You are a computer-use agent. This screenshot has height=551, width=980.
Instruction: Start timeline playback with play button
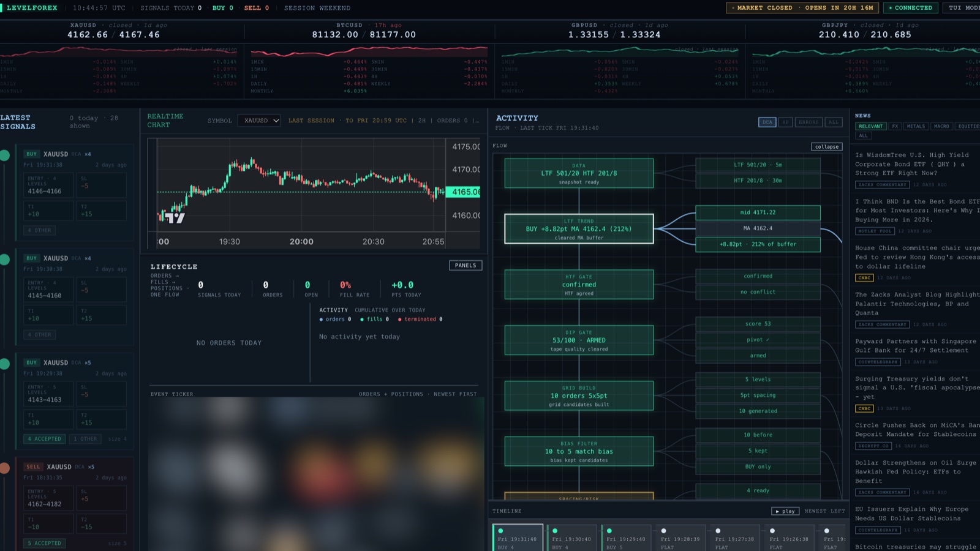click(785, 511)
